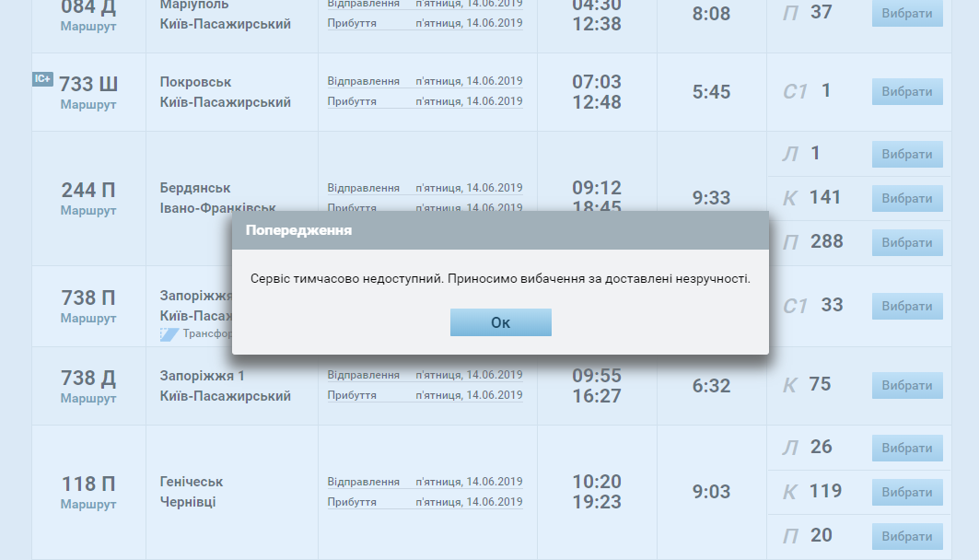This screenshot has height=560, width=979.
Task: Click Вибрати next to К 141 seats
Action: point(907,199)
